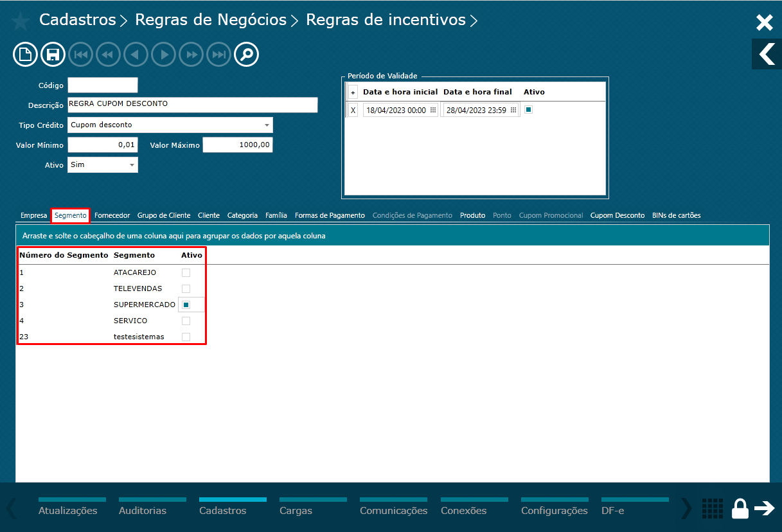Switch to the BINs de cartões tab
Screen dimensions: 782x532
click(x=676, y=215)
